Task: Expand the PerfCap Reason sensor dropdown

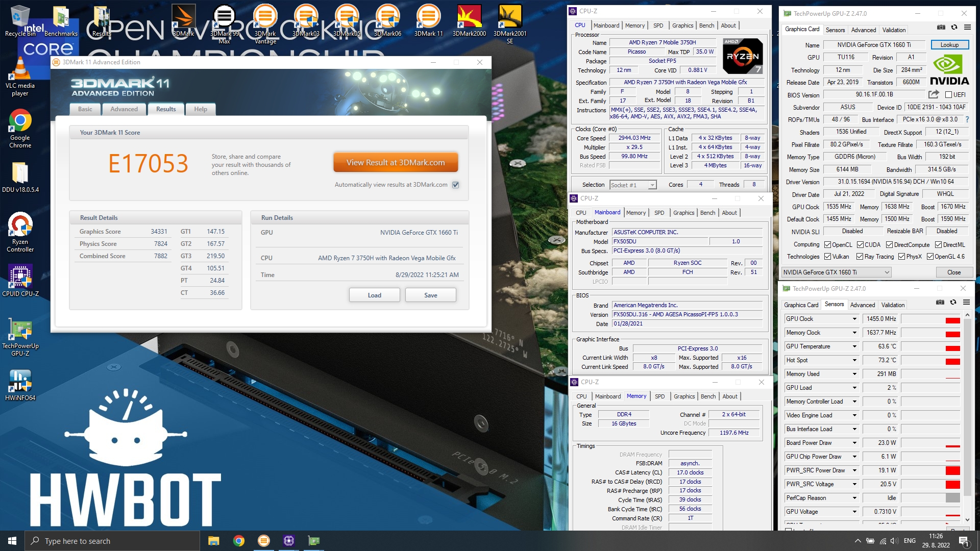Action: tap(854, 498)
